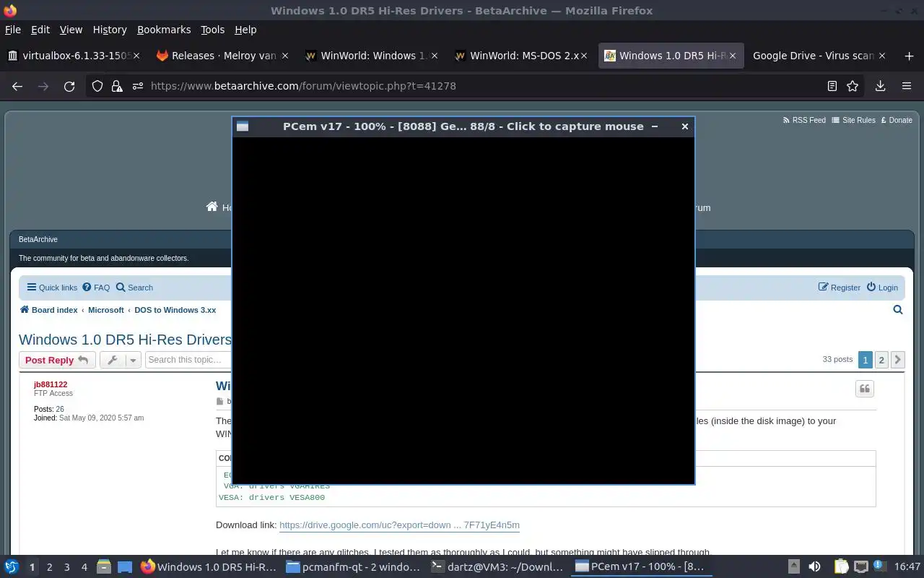Reload the BetaArchive page

[69, 86]
